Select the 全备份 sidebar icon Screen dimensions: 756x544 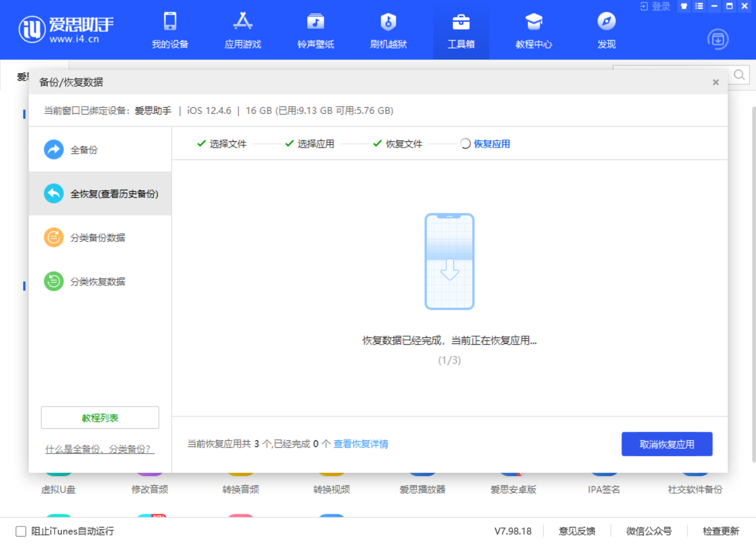53,150
